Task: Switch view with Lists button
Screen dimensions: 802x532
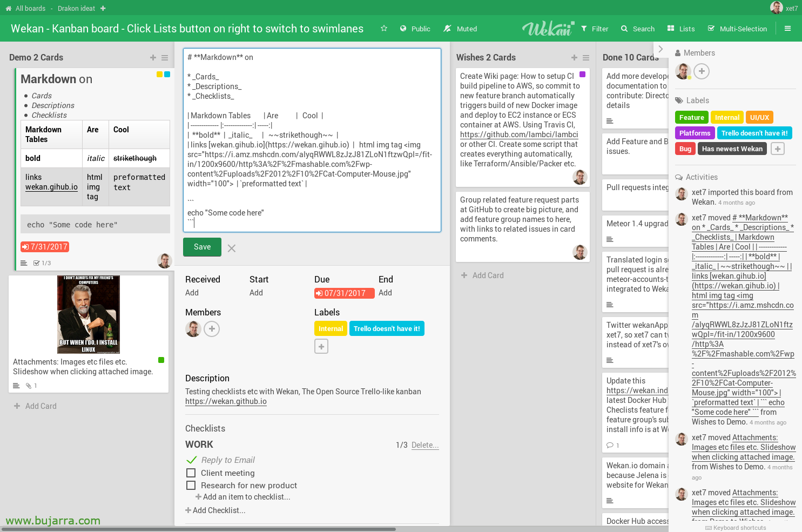Action: coord(681,29)
